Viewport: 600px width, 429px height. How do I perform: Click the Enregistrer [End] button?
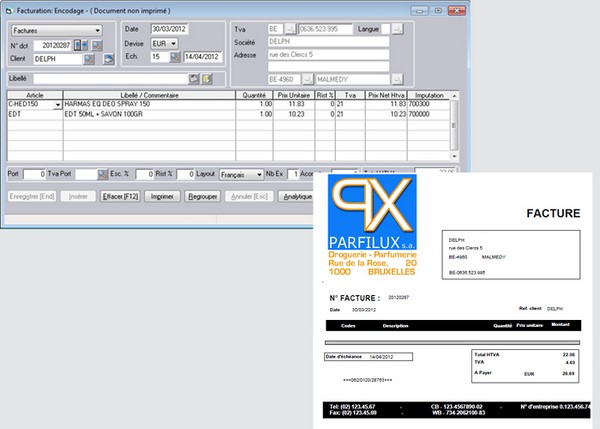tap(32, 196)
